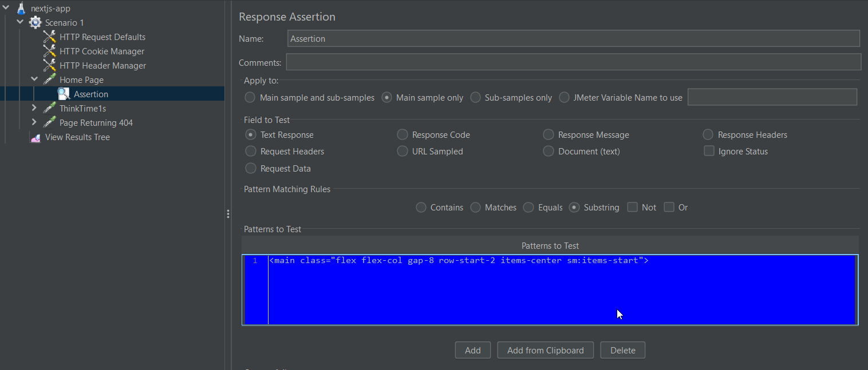868x370 pixels.
Task: Select the Home Page sampler label
Action: pos(81,80)
